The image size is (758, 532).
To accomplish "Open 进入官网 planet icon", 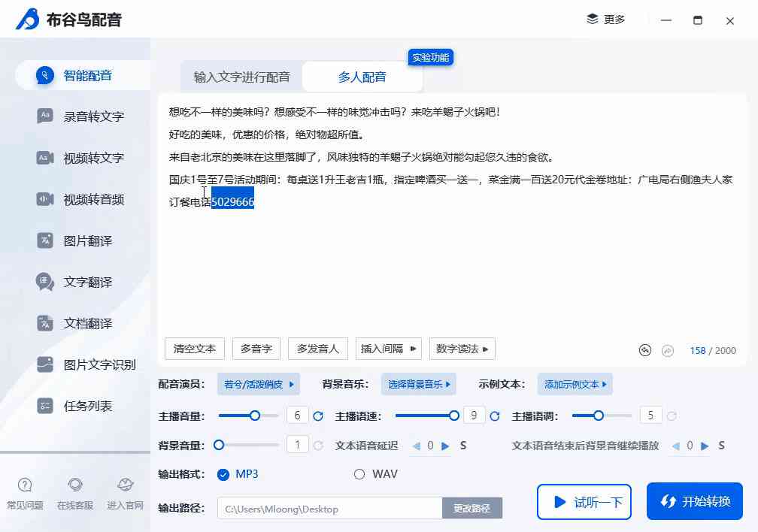I will (125, 485).
